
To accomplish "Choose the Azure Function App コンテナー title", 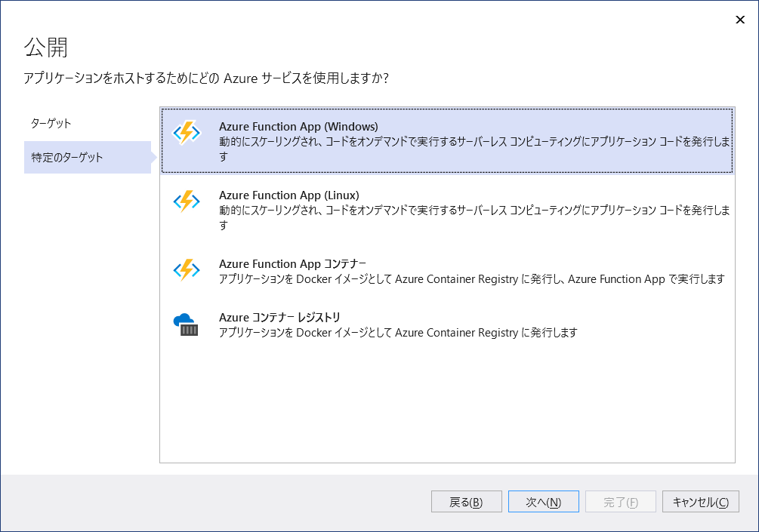I will coord(292,264).
